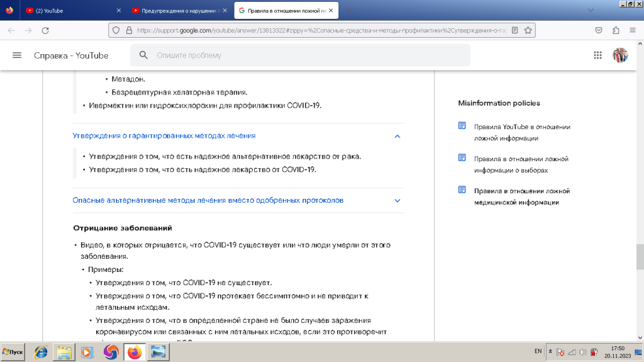644x362 pixels.
Task: Expand the dangerous alternative treatment methods chevron
Action: [x=397, y=200]
